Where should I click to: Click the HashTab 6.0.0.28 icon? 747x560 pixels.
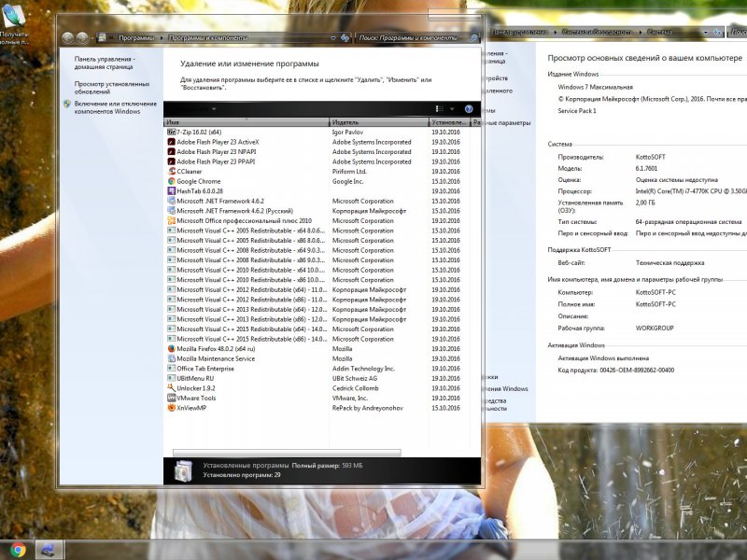tap(172, 191)
